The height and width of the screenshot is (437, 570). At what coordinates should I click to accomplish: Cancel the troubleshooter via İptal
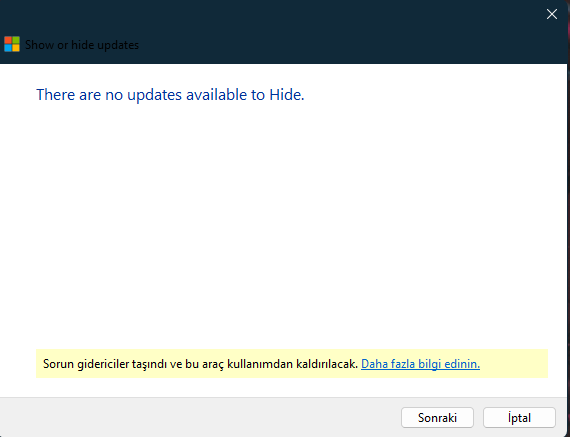pos(519,417)
